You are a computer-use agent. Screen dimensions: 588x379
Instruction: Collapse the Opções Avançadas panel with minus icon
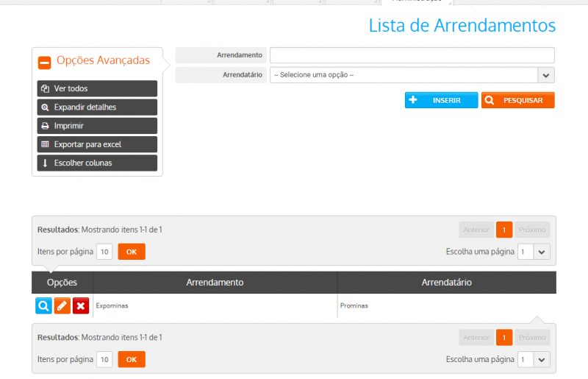[x=44, y=63]
